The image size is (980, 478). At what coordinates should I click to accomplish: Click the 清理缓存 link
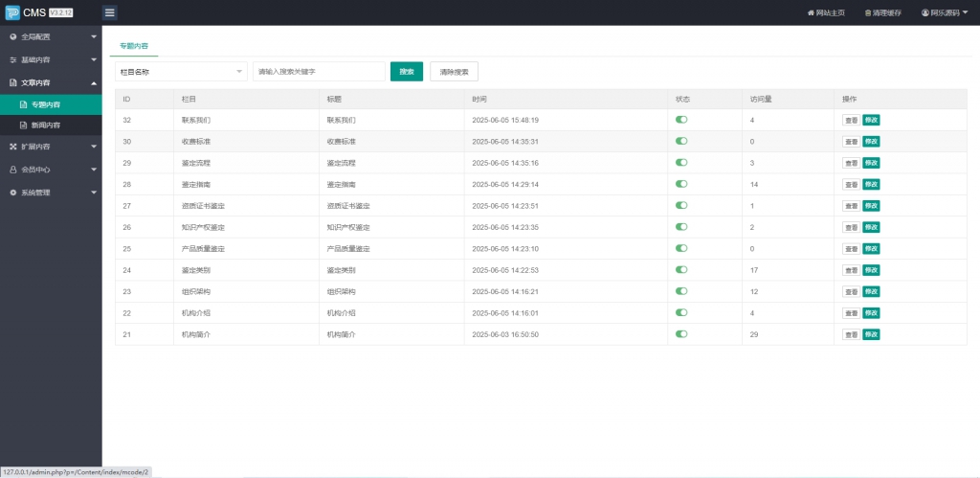click(883, 12)
